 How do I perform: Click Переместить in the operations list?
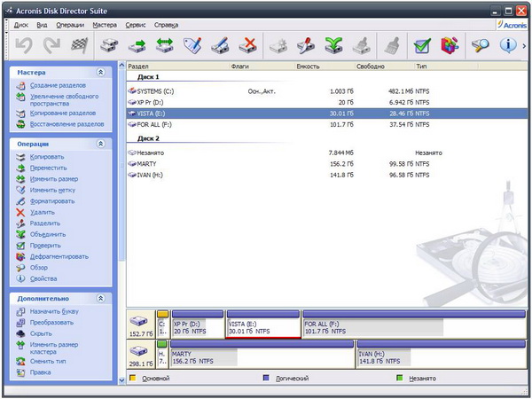point(48,168)
